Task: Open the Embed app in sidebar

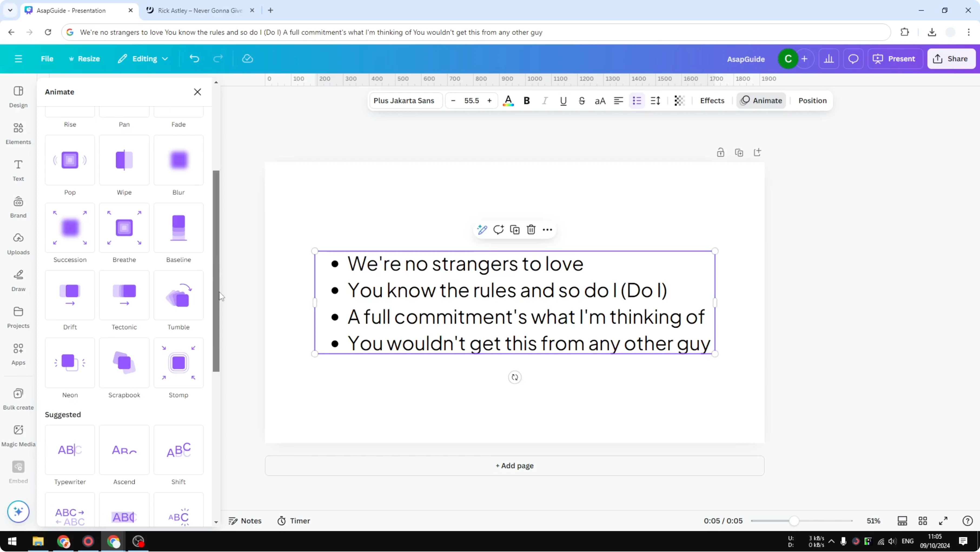Action: click(x=18, y=472)
